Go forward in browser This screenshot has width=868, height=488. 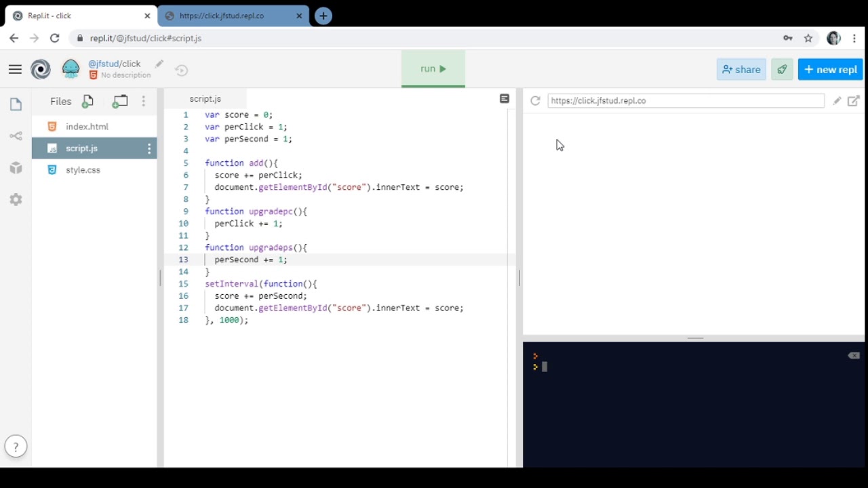click(x=34, y=38)
